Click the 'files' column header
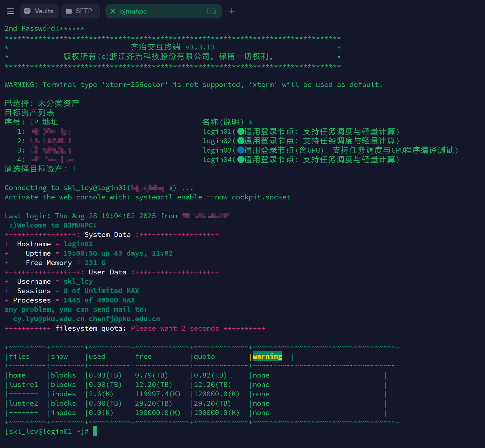Image resolution: width=485 pixels, height=448 pixels. click(x=19, y=357)
